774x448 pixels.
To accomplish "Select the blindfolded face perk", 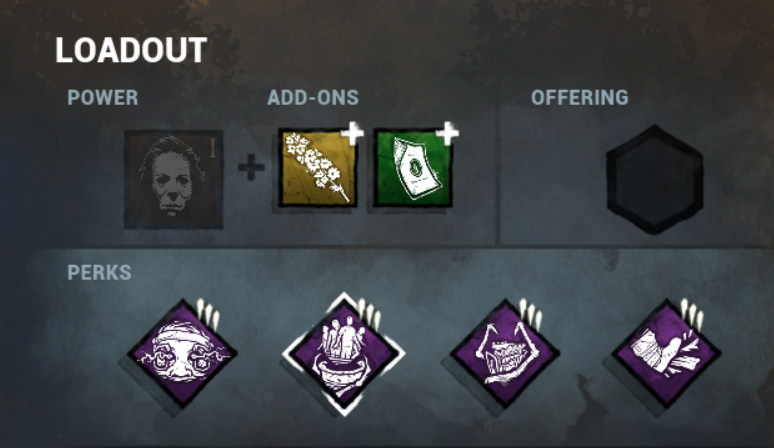I will point(182,354).
